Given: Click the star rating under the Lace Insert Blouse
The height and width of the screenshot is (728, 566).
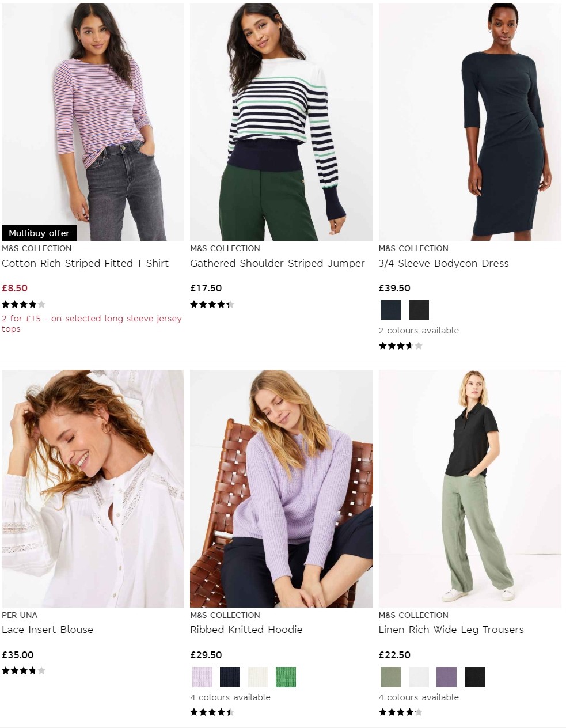Looking at the screenshot, I should click(x=23, y=670).
